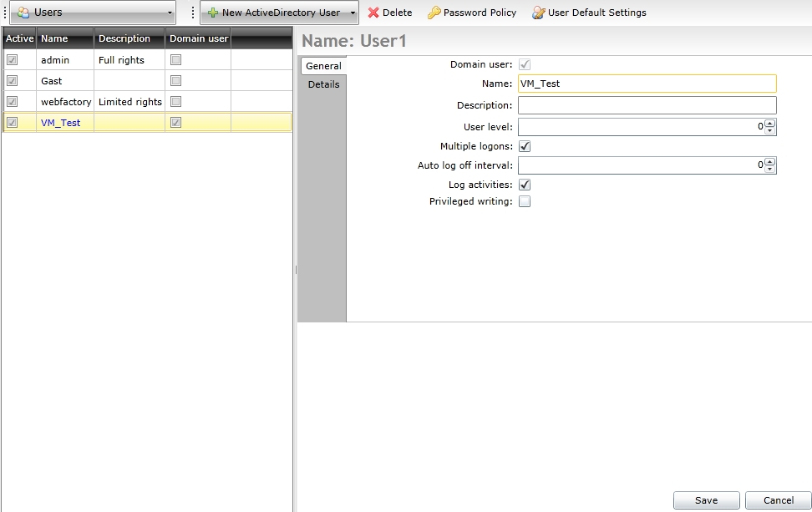Disable the Log activities checkbox

click(x=525, y=185)
